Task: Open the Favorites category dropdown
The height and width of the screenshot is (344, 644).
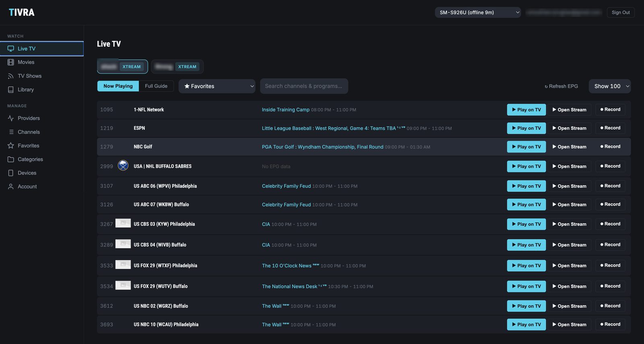Action: tap(217, 86)
